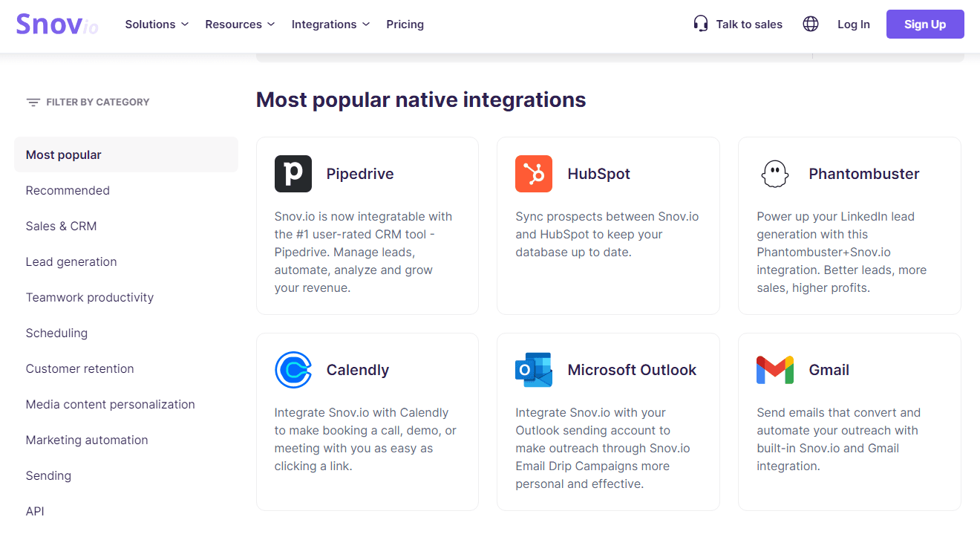The image size is (980, 537).
Task: Click the language globe icon
Action: coord(810,23)
